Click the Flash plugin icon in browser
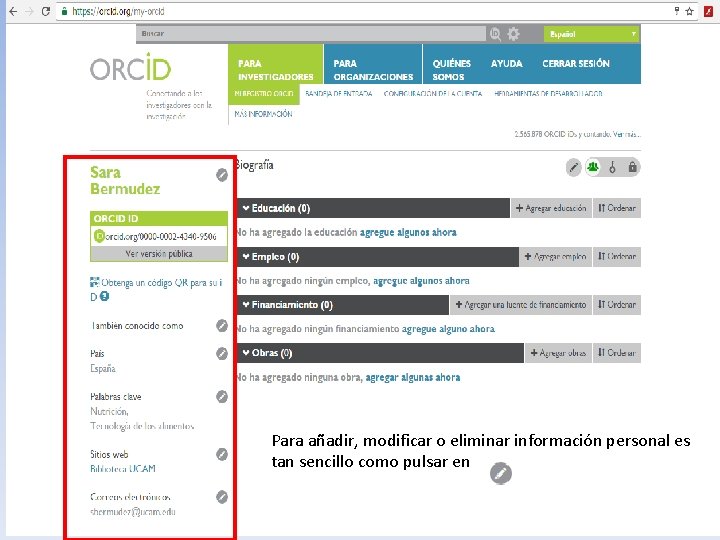The width and height of the screenshot is (720, 540). pos(709,11)
